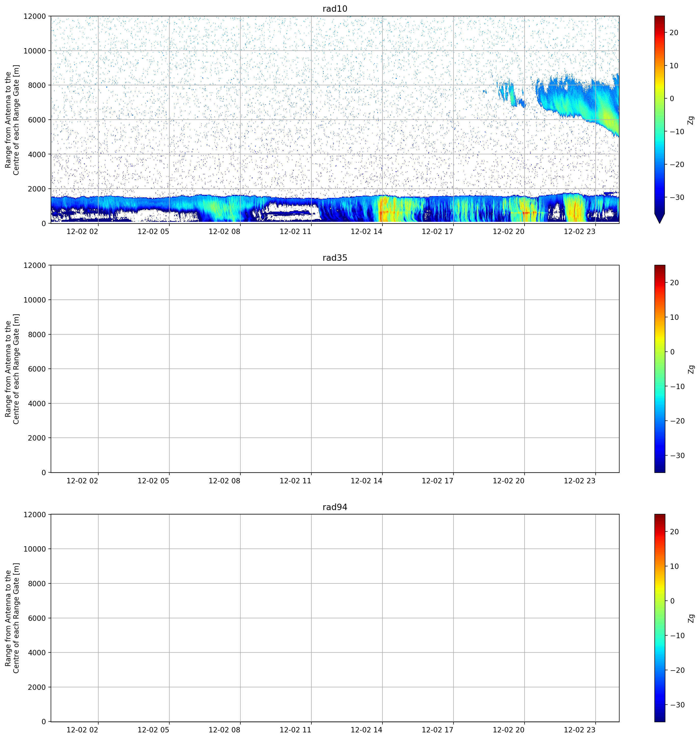Screen dimensions: 700x739
Task: Click the rad35 plot title
Action: [335, 258]
